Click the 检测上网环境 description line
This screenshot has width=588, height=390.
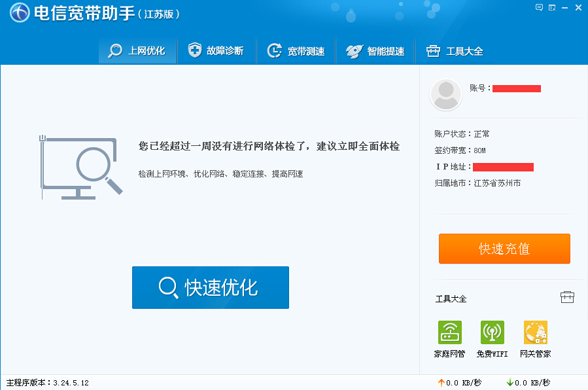[x=220, y=173]
